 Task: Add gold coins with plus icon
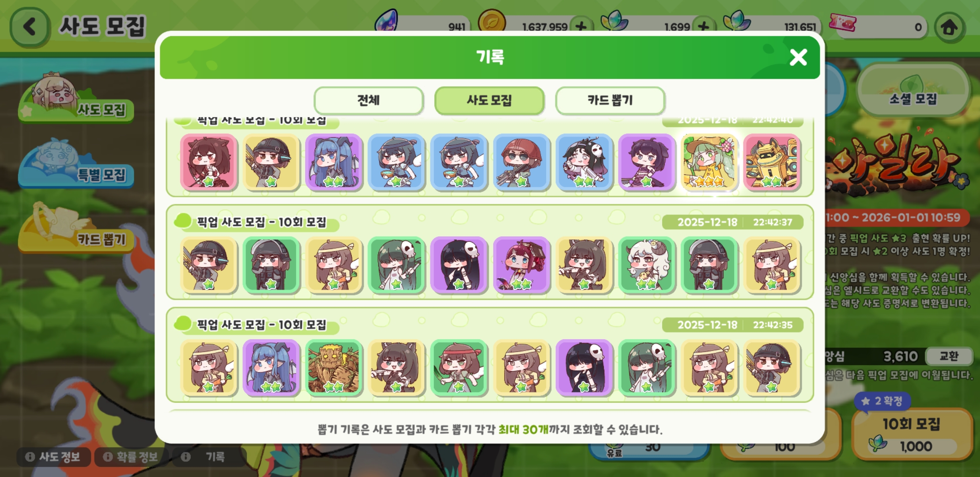point(581,26)
